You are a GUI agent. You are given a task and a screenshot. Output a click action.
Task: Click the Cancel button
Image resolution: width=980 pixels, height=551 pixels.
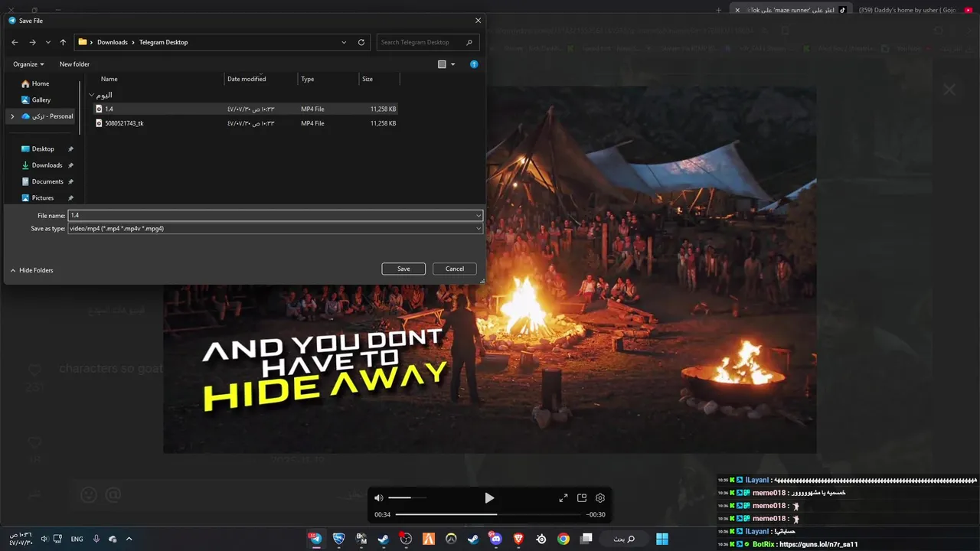tap(455, 269)
